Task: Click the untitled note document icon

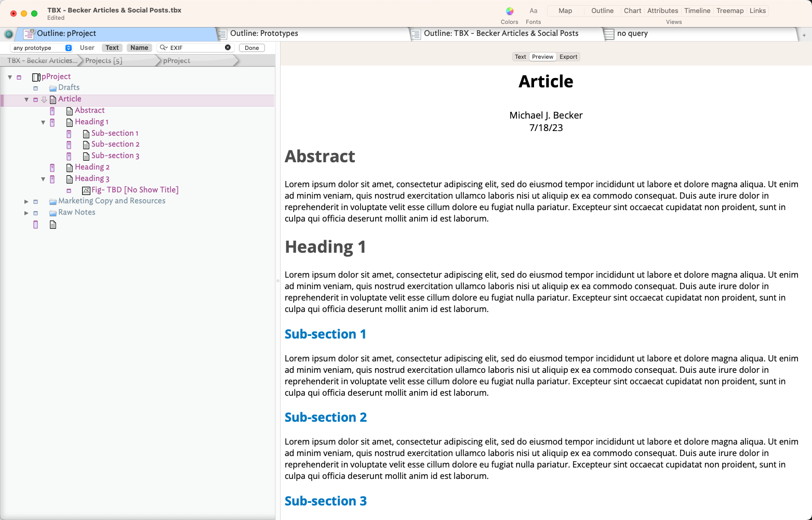Action: (x=53, y=225)
